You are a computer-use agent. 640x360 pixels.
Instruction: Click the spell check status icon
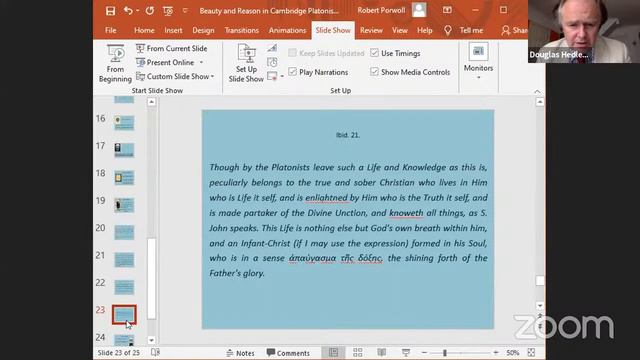(x=156, y=352)
